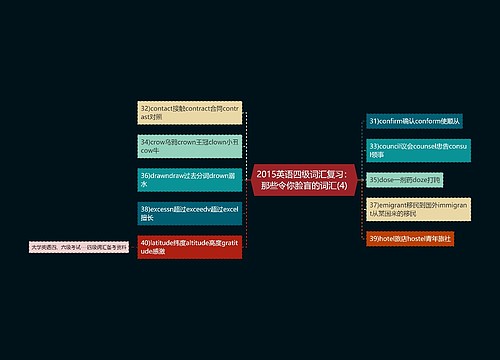Select node 31)confirm conform
Screen dimensions: 500x360
pos(414,121)
